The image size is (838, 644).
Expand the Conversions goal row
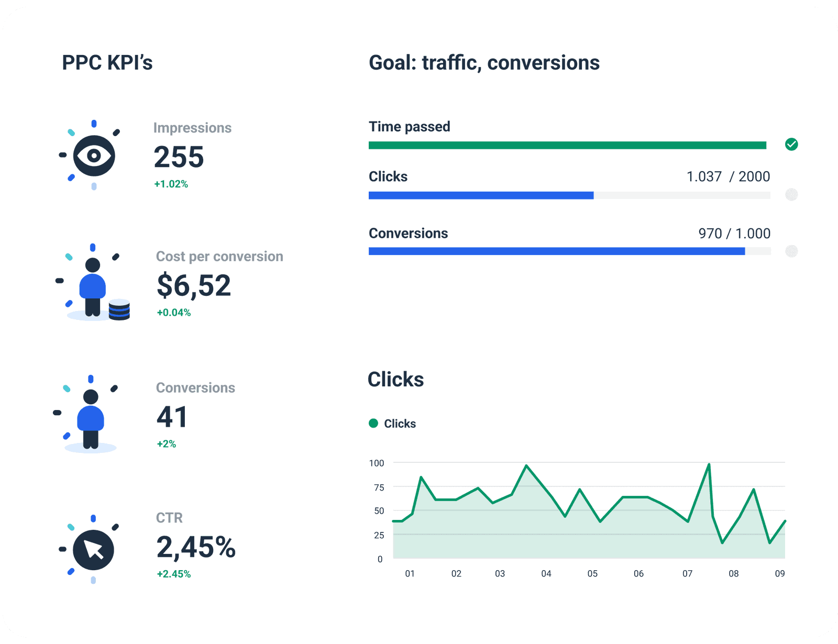coord(409,233)
